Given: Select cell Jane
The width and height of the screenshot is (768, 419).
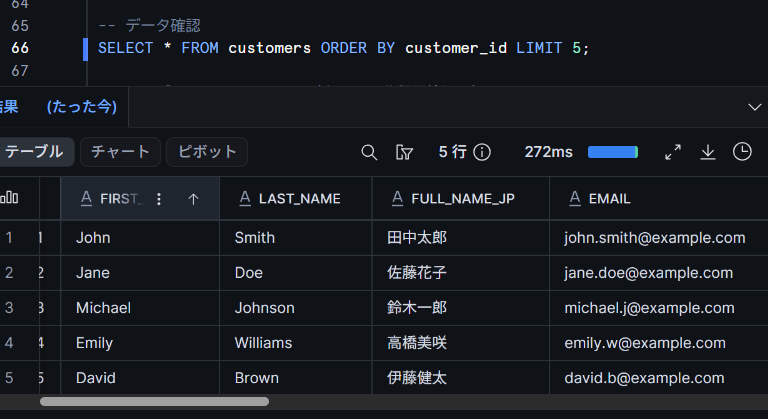Looking at the screenshot, I should [140, 273].
